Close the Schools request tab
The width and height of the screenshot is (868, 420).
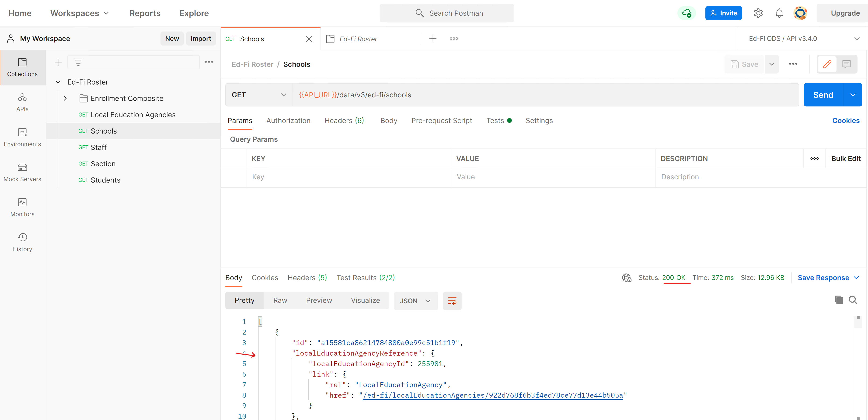tap(309, 39)
